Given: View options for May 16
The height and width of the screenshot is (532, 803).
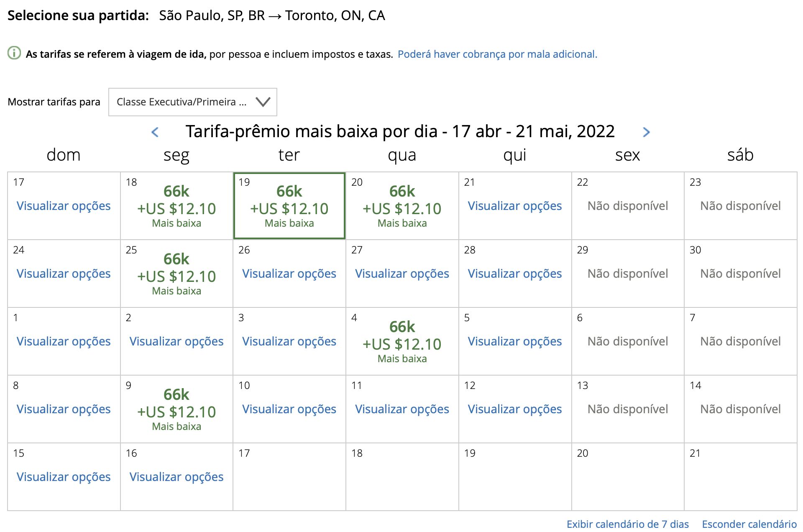Looking at the screenshot, I should (x=176, y=477).
